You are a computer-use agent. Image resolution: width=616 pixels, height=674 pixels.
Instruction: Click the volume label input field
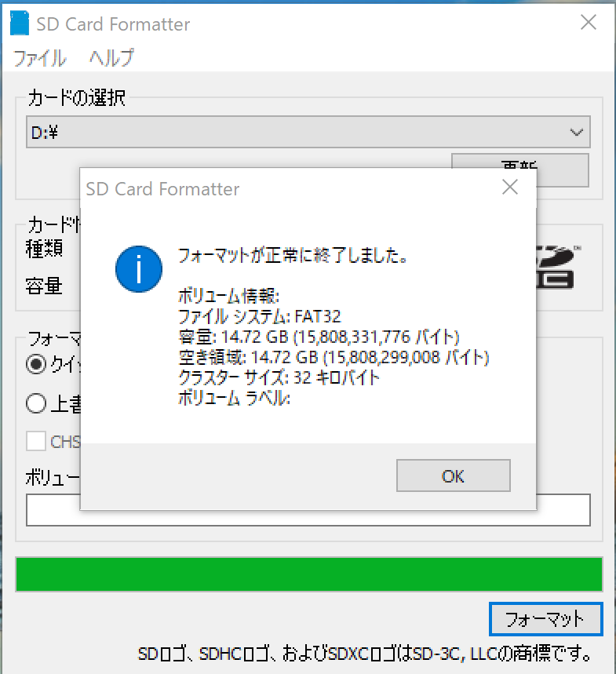pos(308,510)
